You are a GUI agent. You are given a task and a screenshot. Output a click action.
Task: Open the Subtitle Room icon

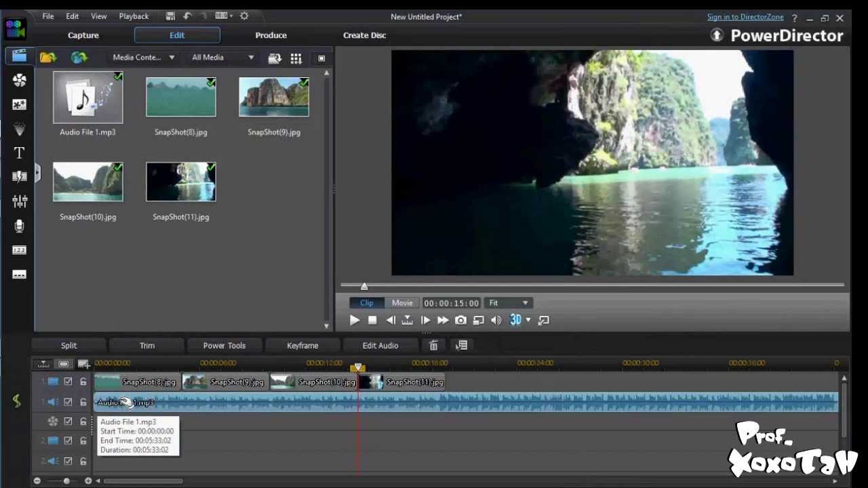[x=20, y=274]
